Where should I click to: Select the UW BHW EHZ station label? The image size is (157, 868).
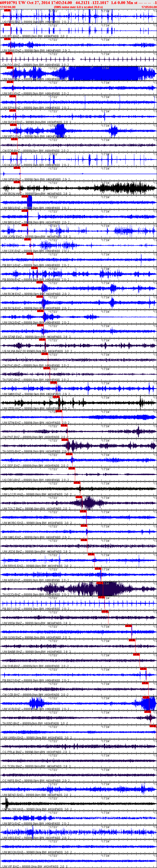[36, 51]
